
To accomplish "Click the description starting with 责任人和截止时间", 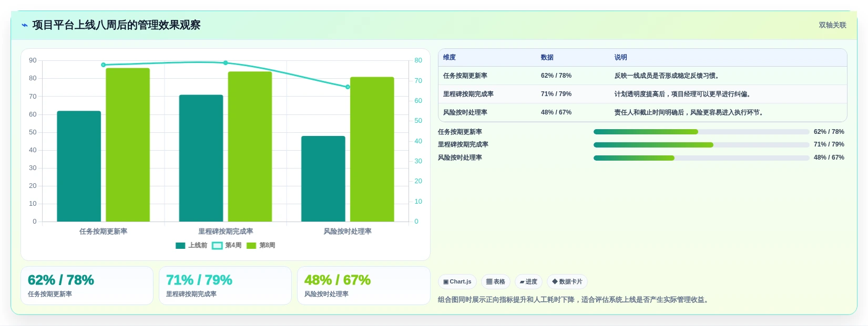I will click(689, 112).
